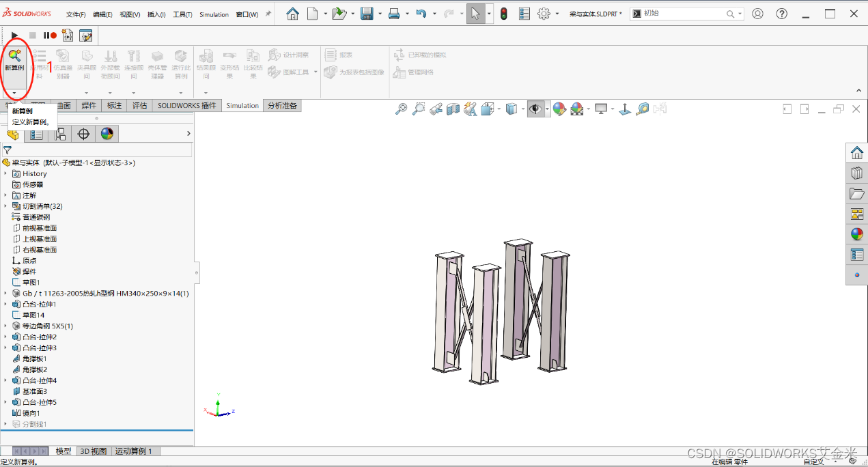868x467 pixels.
Task: Open Edit Appearance color ball icon
Action: (559, 109)
